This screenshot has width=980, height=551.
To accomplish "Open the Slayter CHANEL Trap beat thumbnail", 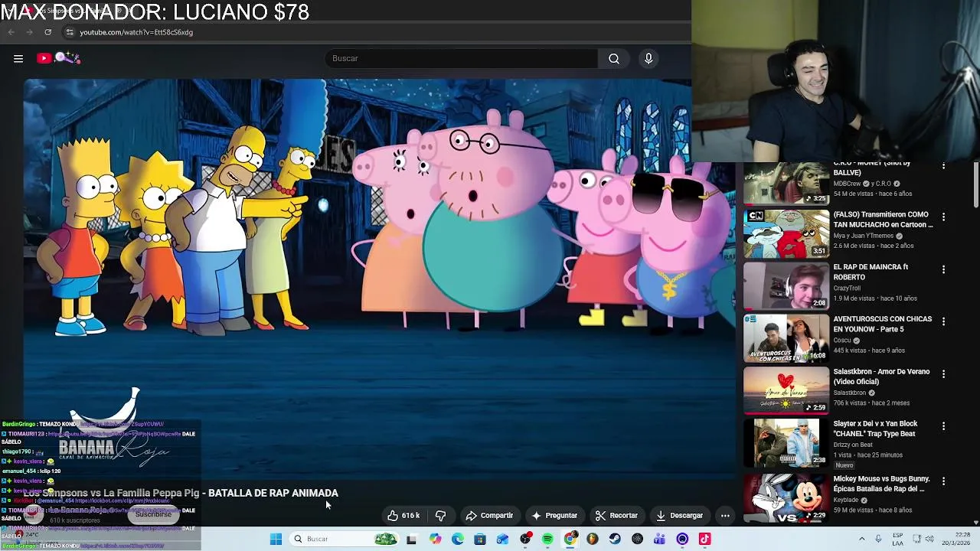I will [x=786, y=442].
